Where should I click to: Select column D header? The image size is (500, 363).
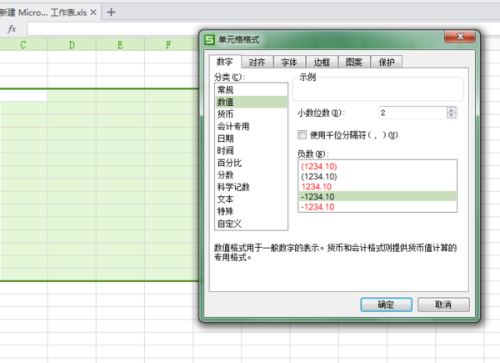[72, 44]
